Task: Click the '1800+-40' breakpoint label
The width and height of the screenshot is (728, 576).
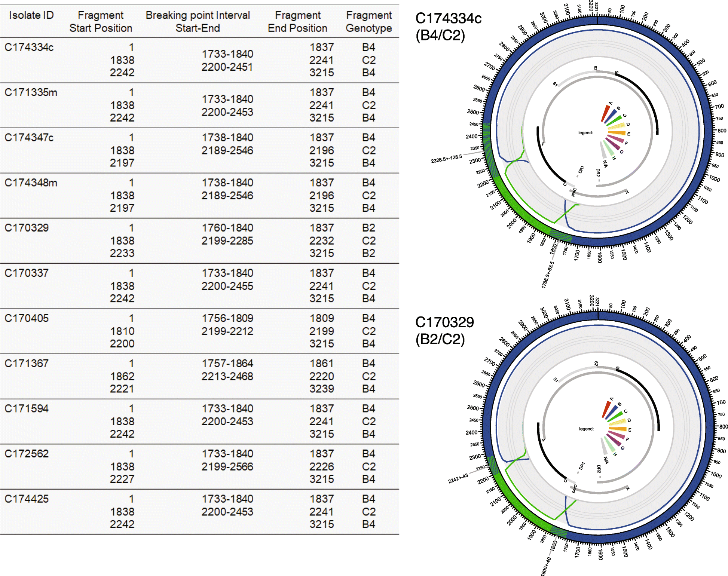Action: pos(546,566)
